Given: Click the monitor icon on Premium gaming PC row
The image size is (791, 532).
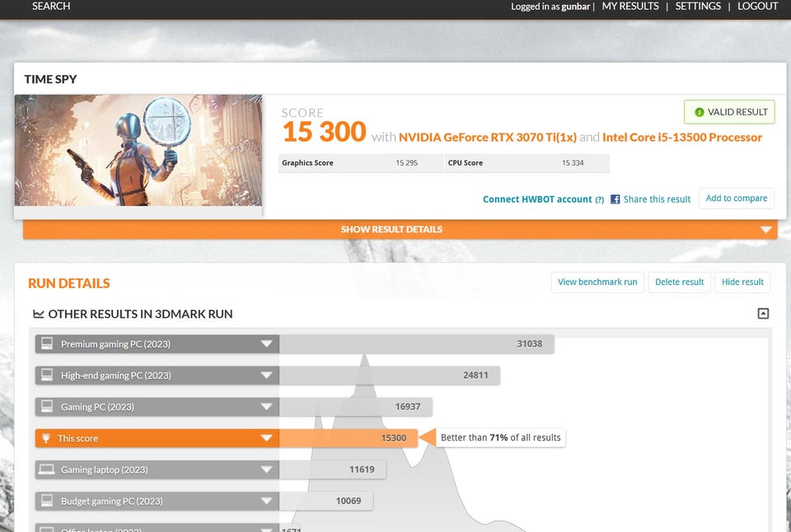Looking at the screenshot, I should tap(48, 343).
